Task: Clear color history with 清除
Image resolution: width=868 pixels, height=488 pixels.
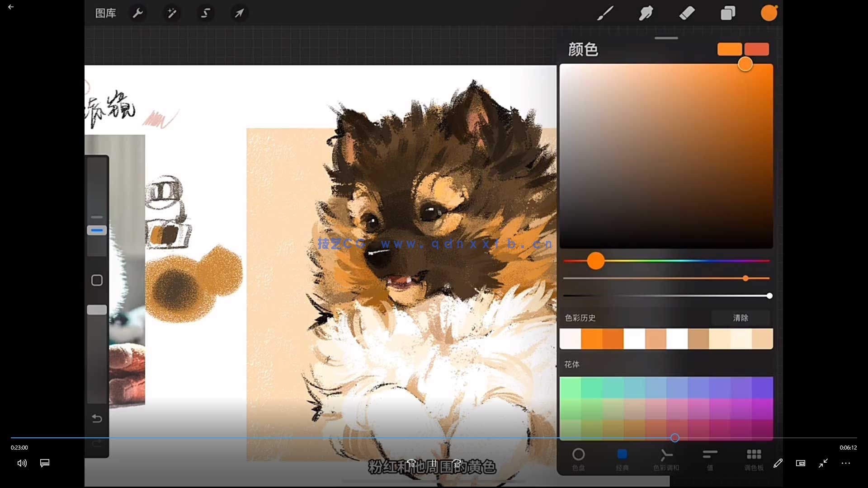Action: pos(741,318)
